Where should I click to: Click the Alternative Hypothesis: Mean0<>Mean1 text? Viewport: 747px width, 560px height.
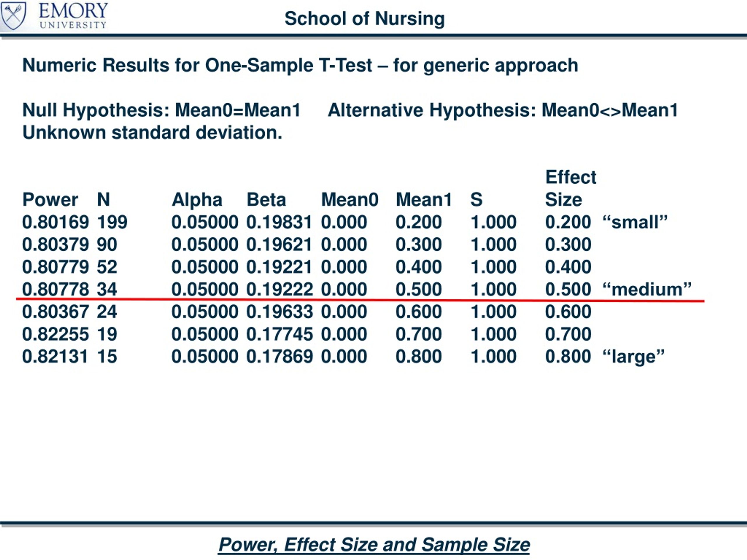click(502, 110)
